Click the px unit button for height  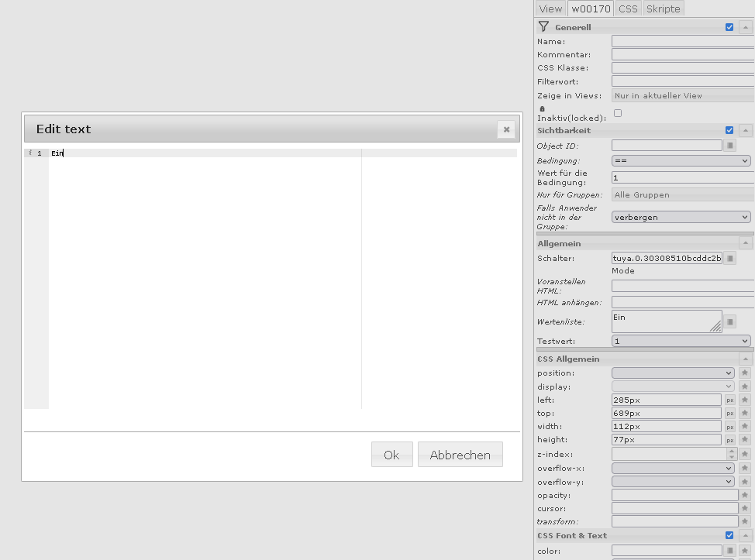[x=729, y=440]
